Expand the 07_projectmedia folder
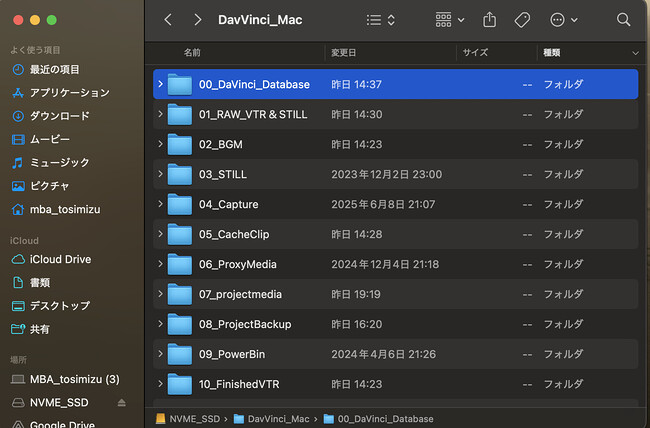 [160, 294]
